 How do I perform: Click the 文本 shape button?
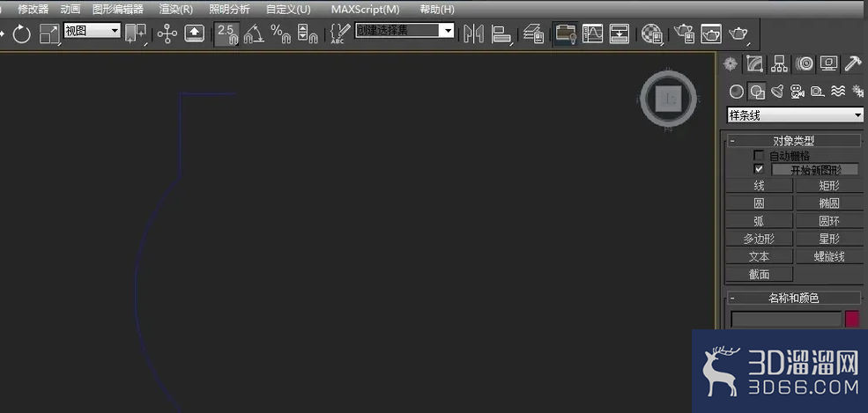tap(759, 256)
